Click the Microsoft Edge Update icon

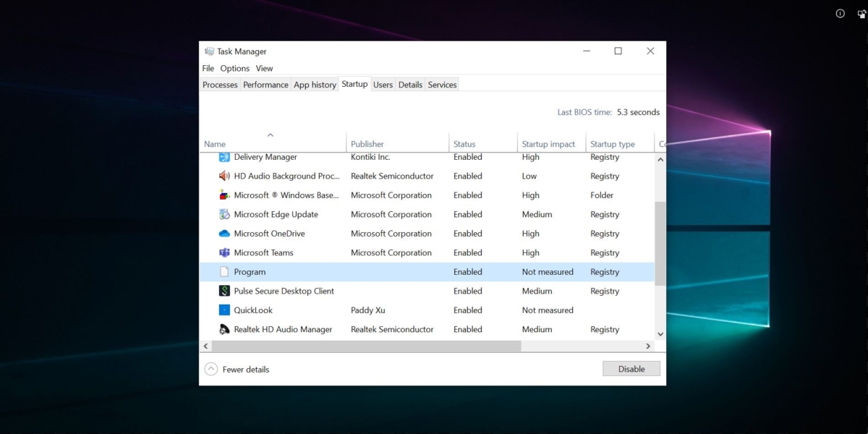pyautogui.click(x=224, y=214)
